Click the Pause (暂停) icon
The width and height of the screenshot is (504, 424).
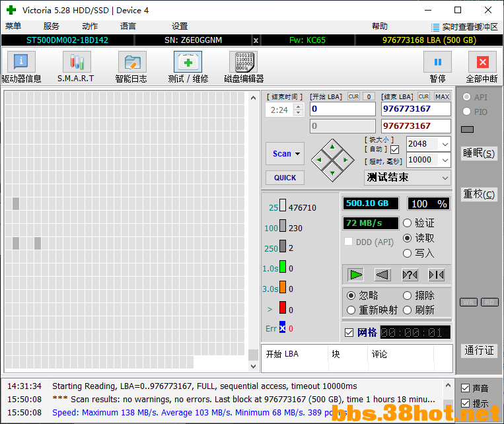437,61
